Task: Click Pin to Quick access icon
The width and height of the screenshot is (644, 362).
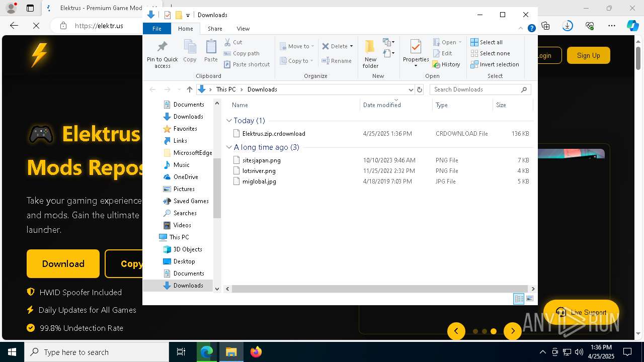Action: click(x=162, y=47)
